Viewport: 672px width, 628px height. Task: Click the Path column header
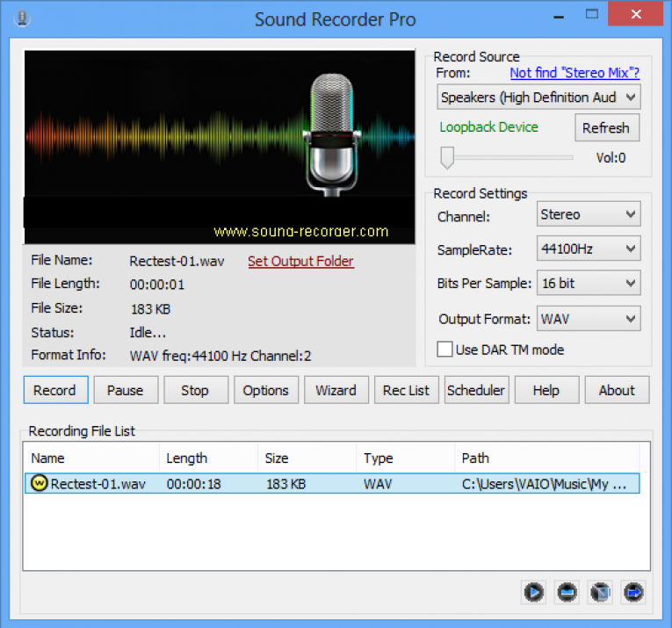pos(547,458)
